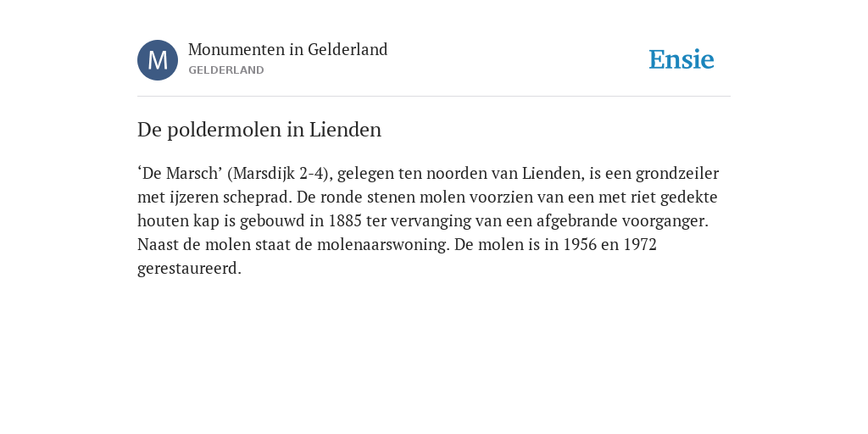Click the restoration year 1956

click(x=580, y=245)
